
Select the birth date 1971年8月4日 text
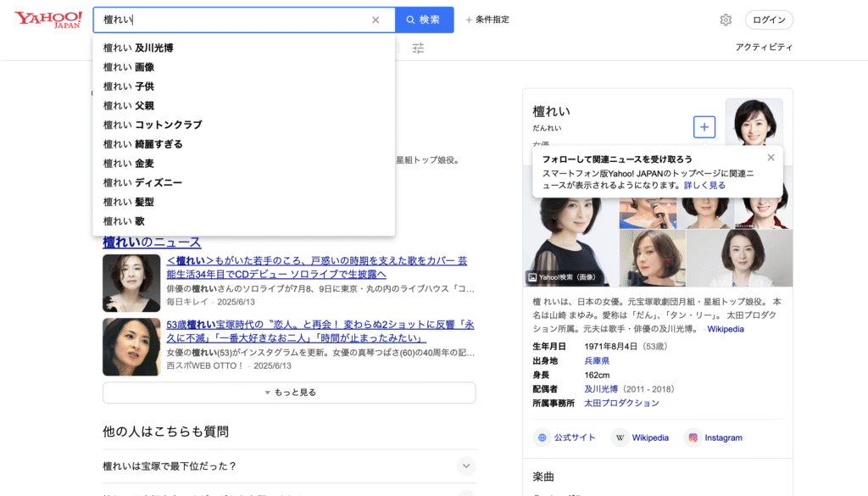pyautogui.click(x=609, y=347)
